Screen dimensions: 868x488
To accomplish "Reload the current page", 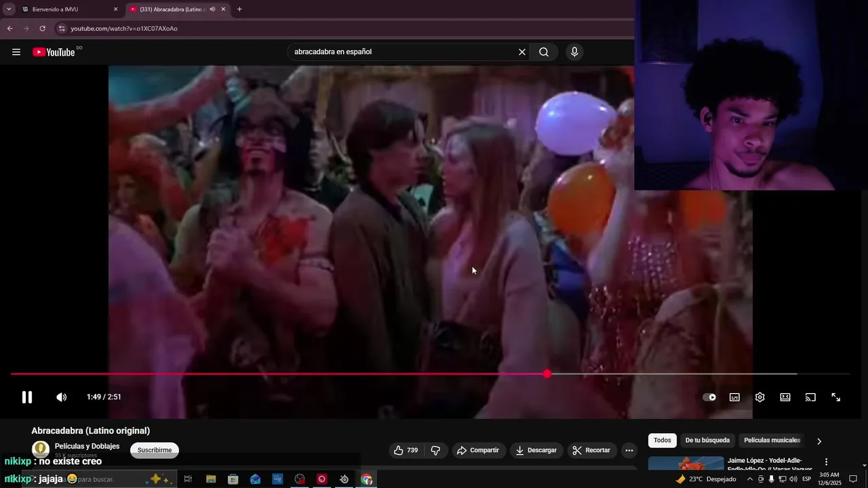I will (42, 28).
